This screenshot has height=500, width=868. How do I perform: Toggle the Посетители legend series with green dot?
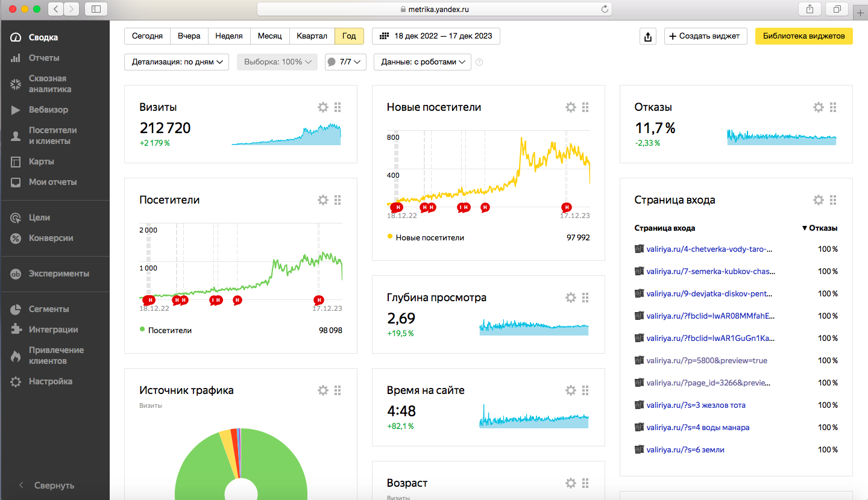click(166, 330)
